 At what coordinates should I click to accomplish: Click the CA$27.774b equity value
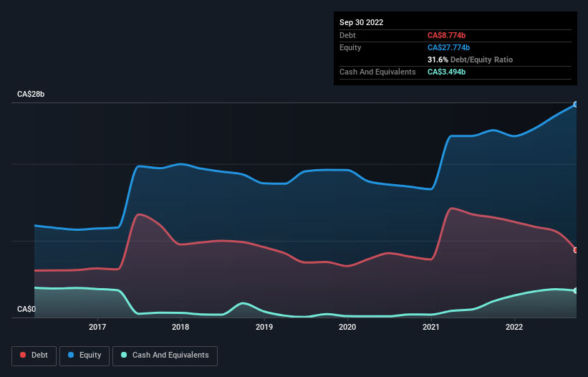[x=448, y=47]
